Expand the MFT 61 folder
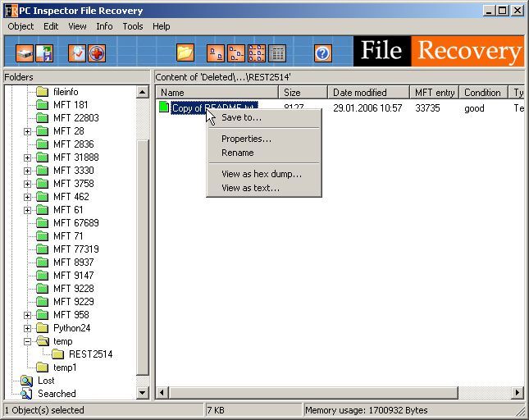529x420 pixels. pyautogui.click(x=27, y=210)
